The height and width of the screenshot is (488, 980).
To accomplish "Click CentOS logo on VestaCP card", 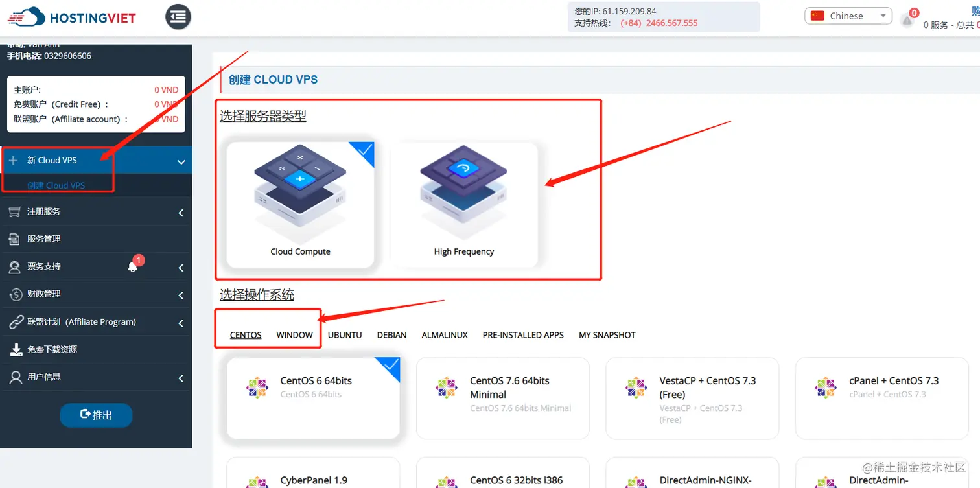I will 636,388.
